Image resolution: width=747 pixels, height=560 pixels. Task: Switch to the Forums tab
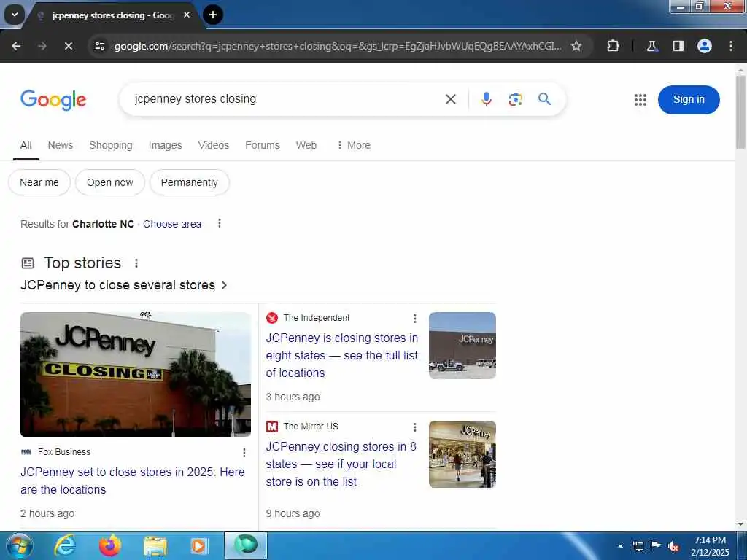click(263, 145)
